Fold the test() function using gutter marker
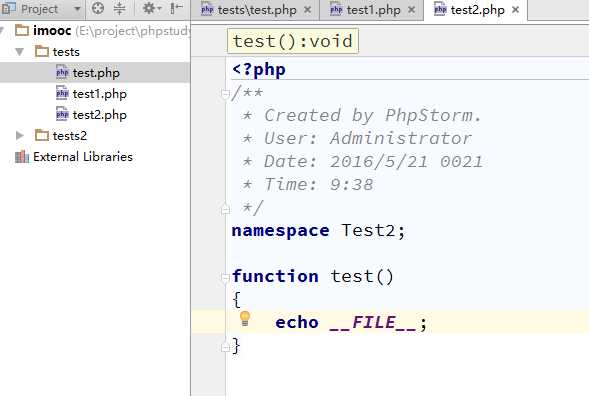589x396 pixels. tap(225, 277)
